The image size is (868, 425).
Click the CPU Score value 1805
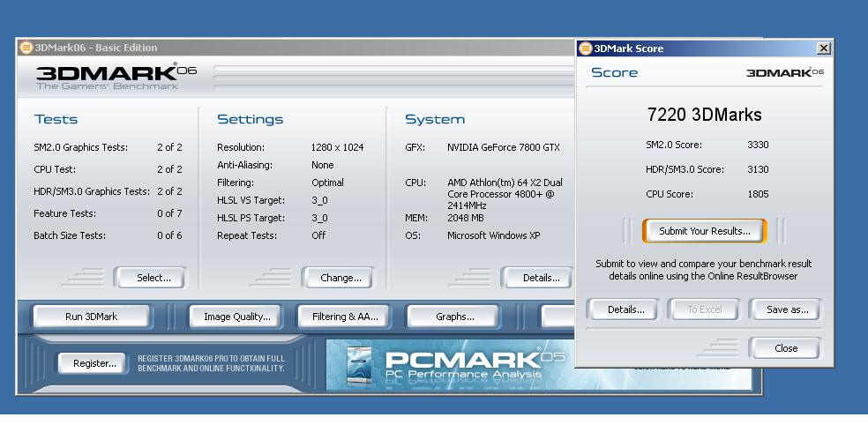coord(758,194)
